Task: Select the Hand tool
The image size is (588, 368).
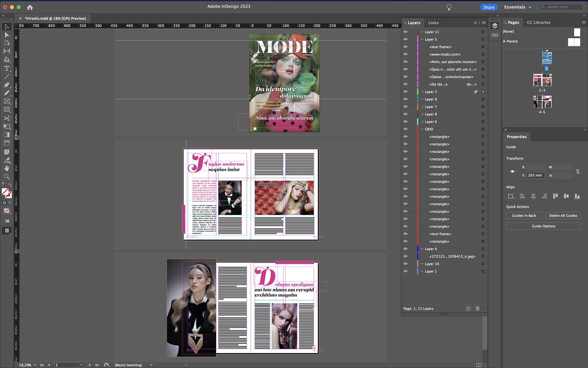Action: (x=7, y=168)
